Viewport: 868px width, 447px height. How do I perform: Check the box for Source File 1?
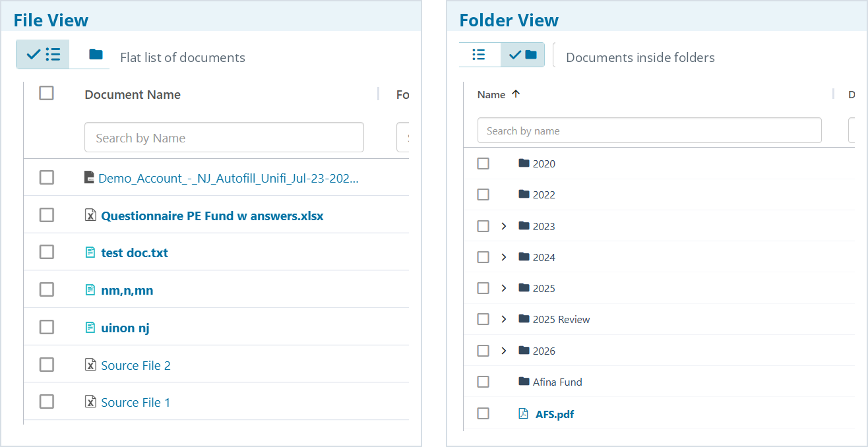pos(46,402)
